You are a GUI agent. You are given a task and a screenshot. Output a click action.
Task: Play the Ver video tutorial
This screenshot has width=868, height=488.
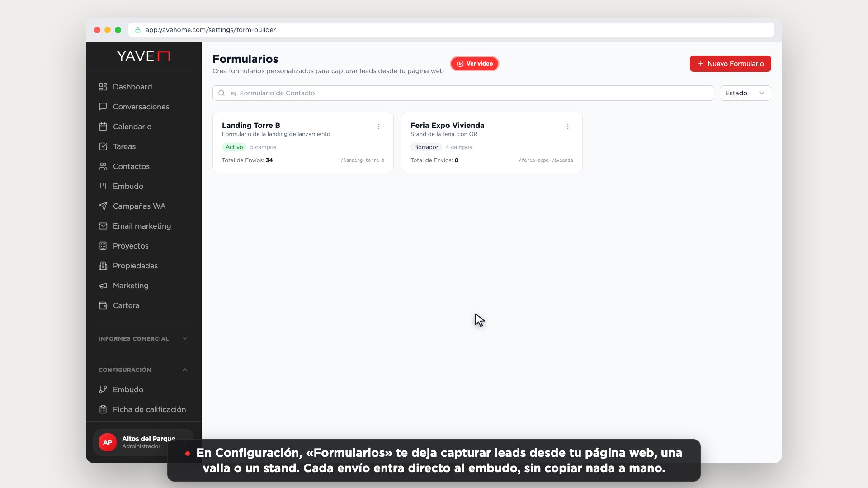(x=475, y=64)
